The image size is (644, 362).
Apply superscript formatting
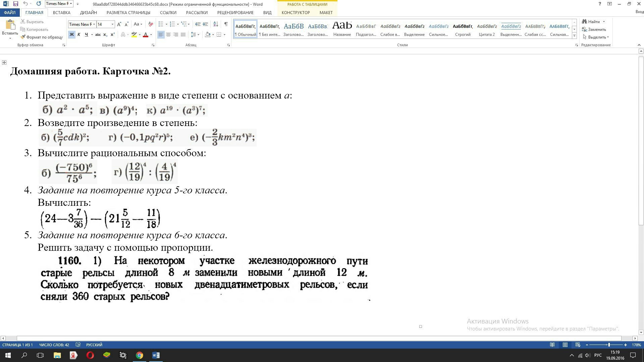coord(113,35)
